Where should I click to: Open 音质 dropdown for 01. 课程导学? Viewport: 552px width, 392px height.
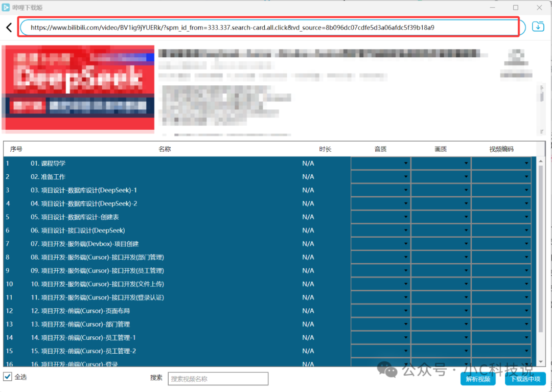pos(381,163)
